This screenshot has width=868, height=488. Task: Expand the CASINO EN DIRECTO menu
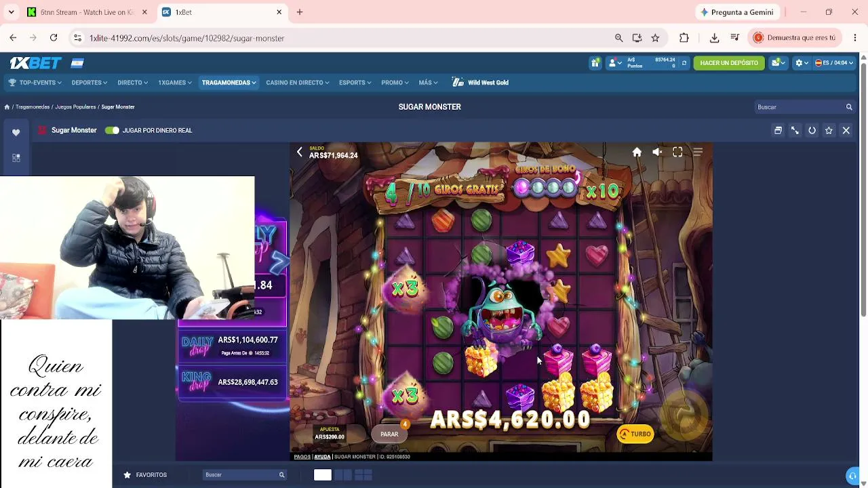(x=297, y=83)
